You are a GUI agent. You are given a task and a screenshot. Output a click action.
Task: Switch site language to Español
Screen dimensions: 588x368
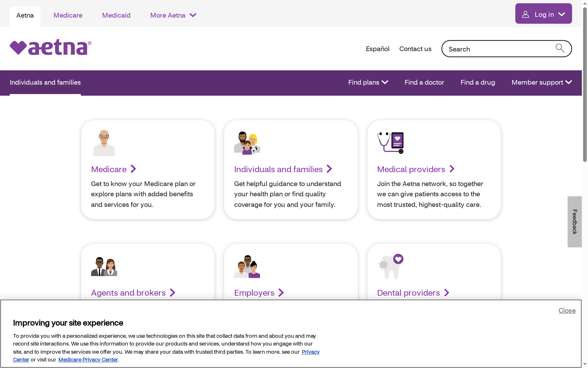pyautogui.click(x=378, y=49)
